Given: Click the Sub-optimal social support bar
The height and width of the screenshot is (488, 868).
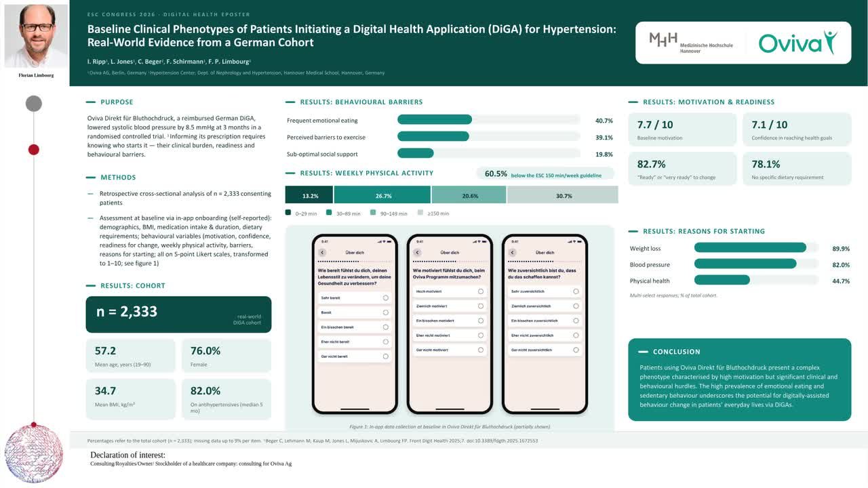Looking at the screenshot, I should click(x=416, y=153).
